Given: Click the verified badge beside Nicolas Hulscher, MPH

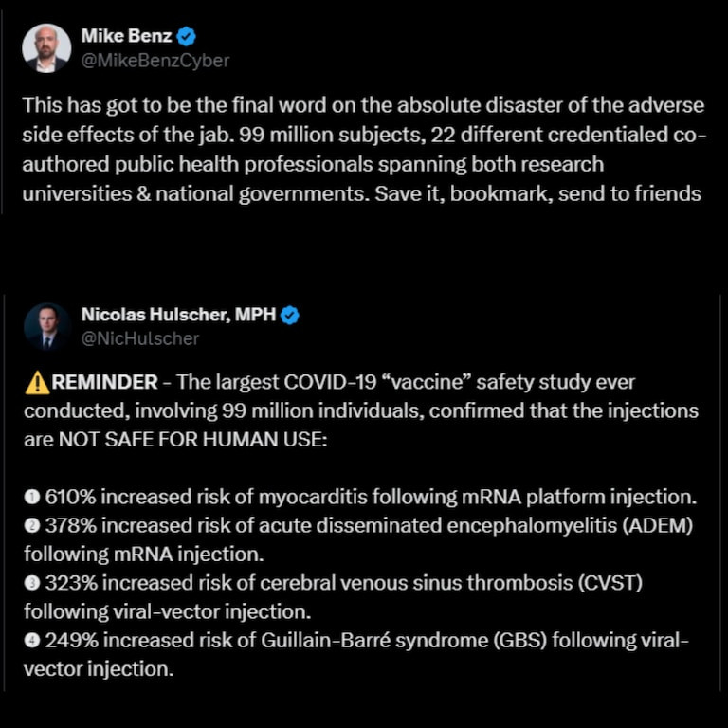Looking at the screenshot, I should pos(290,316).
